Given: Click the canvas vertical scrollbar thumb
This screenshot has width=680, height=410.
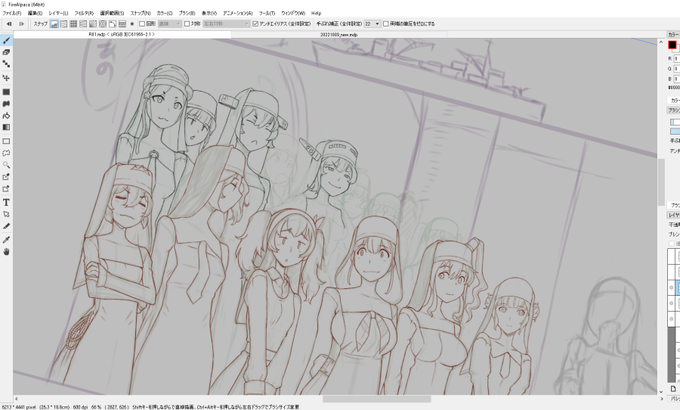Looking at the screenshot, I should 661,182.
